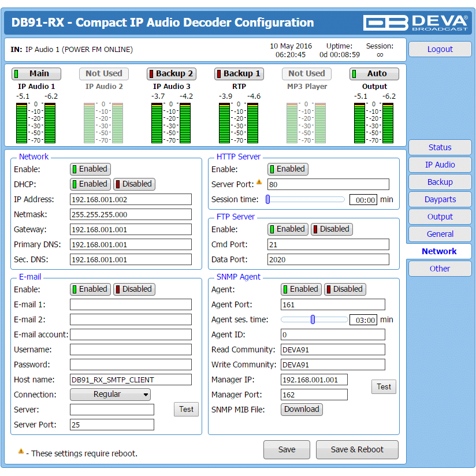Click the Server Port reboot warning icon
This screenshot has height=476, width=476.
pyautogui.click(x=259, y=182)
